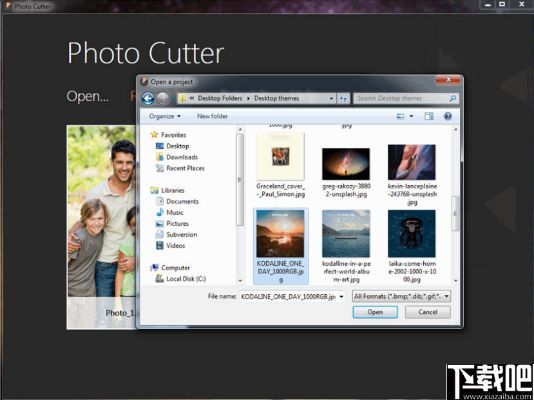Click the search magnifier icon
Viewport: 534px width, 400px height.
click(453, 98)
